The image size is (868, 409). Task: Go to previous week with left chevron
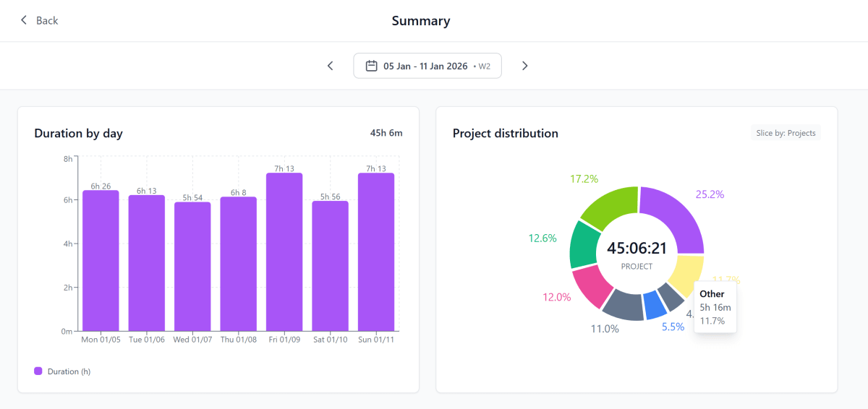tap(331, 66)
